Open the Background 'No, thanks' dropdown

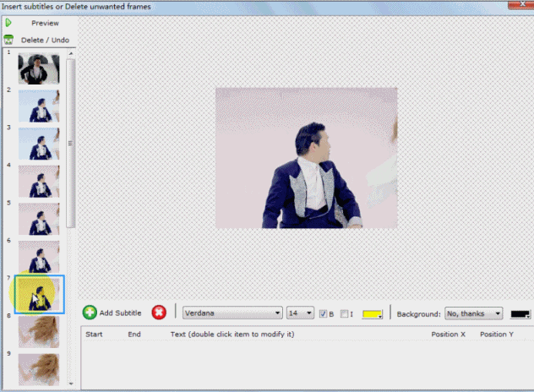[473, 313]
